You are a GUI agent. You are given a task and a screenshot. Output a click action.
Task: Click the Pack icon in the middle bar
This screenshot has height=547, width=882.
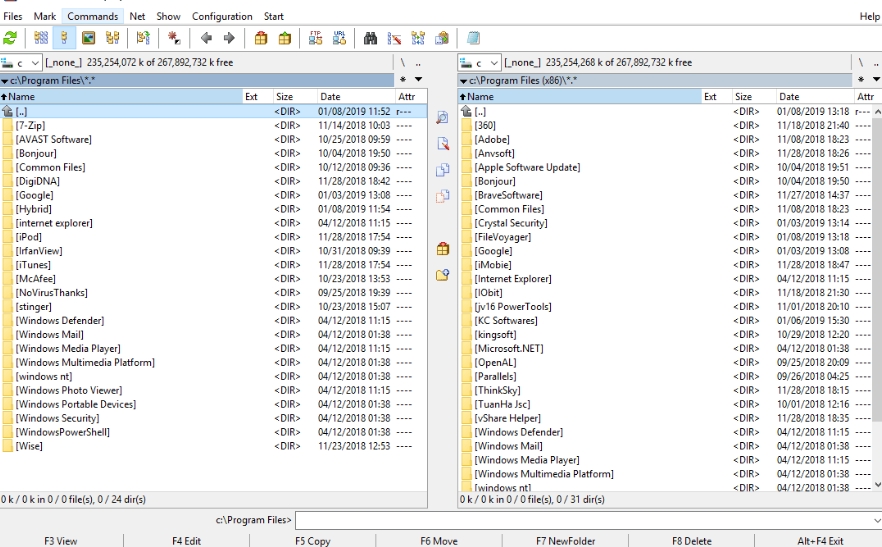[x=443, y=248]
